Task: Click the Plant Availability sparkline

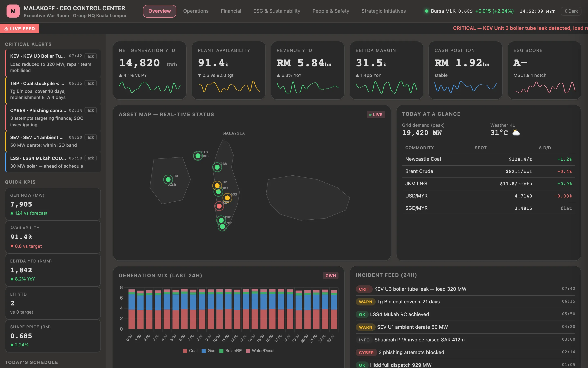Action: pyautogui.click(x=228, y=87)
